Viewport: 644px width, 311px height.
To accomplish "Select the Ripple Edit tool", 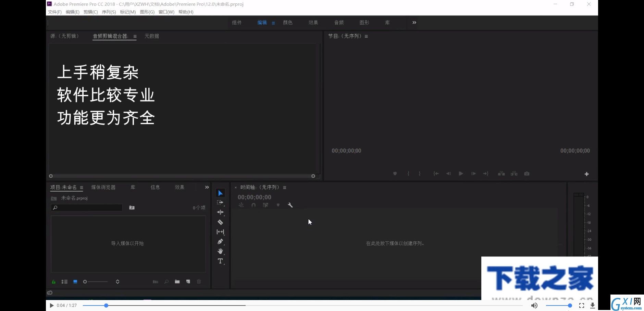I will click(x=220, y=212).
